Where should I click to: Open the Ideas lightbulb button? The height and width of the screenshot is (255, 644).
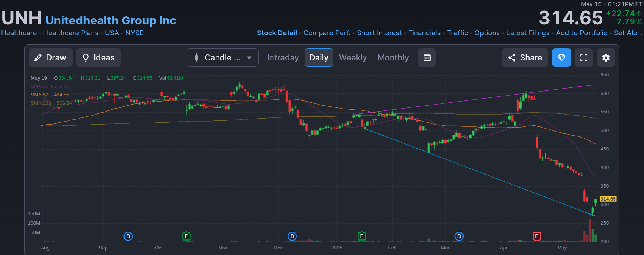pos(98,57)
